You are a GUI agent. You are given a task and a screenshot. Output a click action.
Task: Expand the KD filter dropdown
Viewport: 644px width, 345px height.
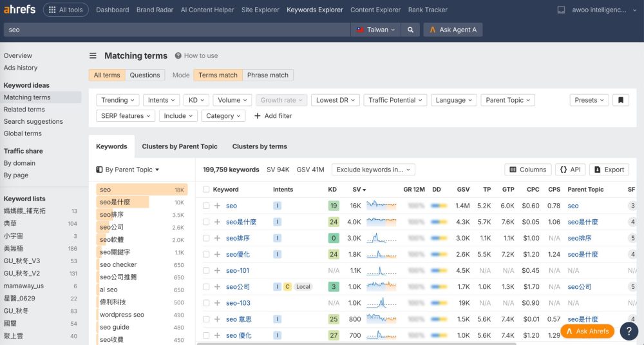(196, 100)
